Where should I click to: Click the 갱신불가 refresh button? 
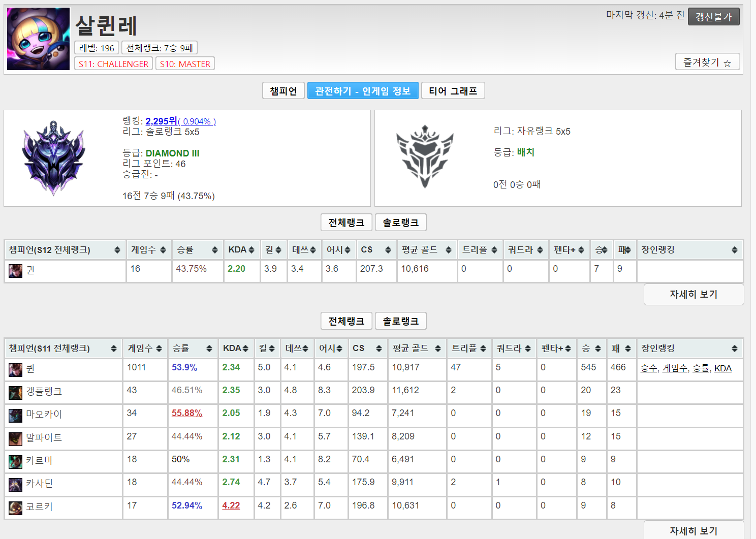713,17
